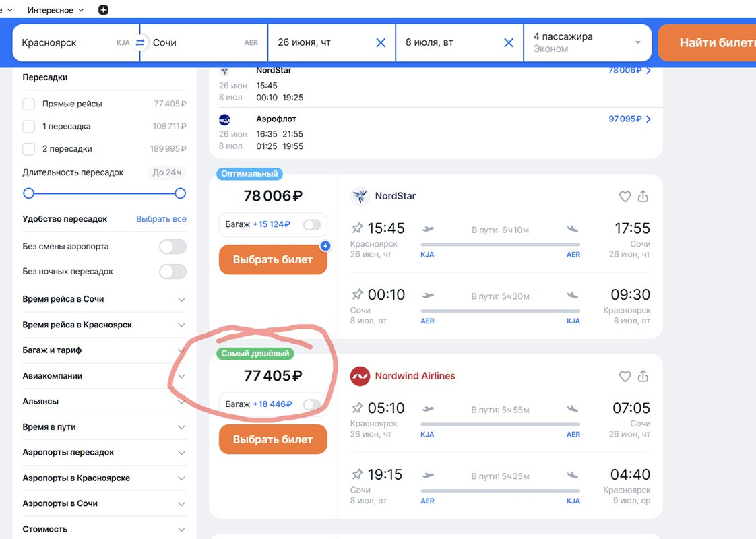The image size is (756, 539).
Task: Click the Красноярск origin field
Action: (75, 43)
